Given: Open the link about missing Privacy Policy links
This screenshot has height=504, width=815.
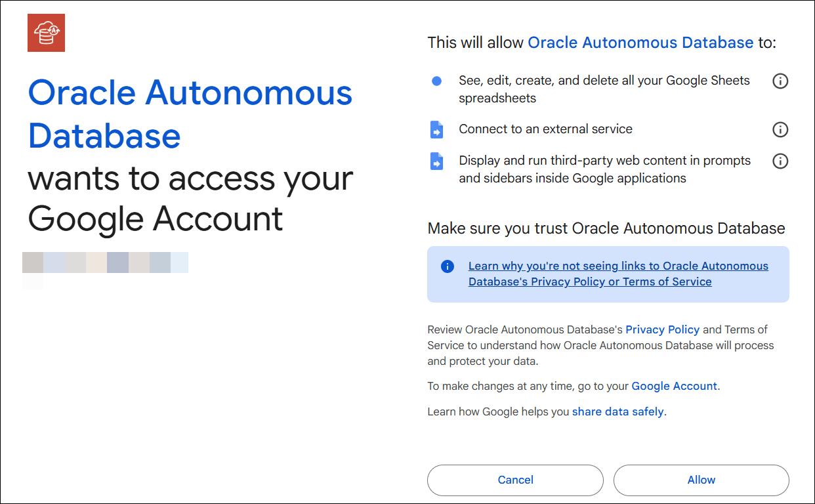Looking at the screenshot, I should (x=618, y=273).
